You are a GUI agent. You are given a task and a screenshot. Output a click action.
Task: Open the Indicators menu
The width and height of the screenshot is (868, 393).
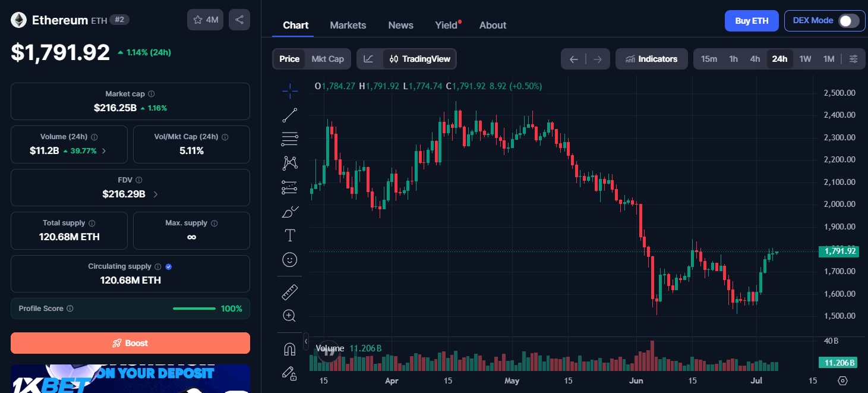pyautogui.click(x=652, y=59)
